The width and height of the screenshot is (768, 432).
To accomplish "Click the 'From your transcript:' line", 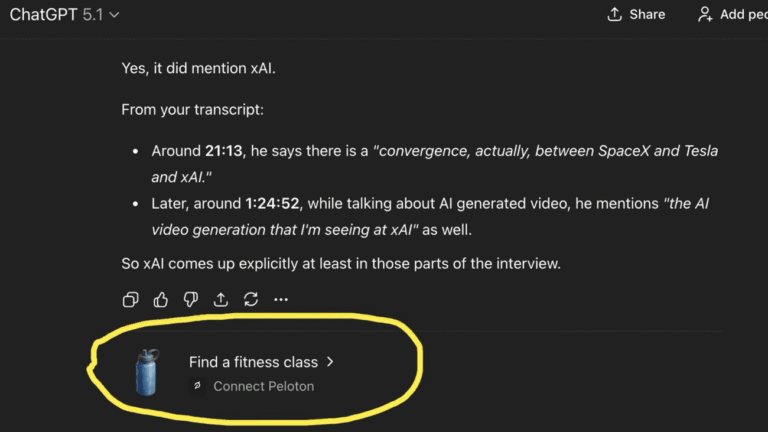I will pos(192,109).
